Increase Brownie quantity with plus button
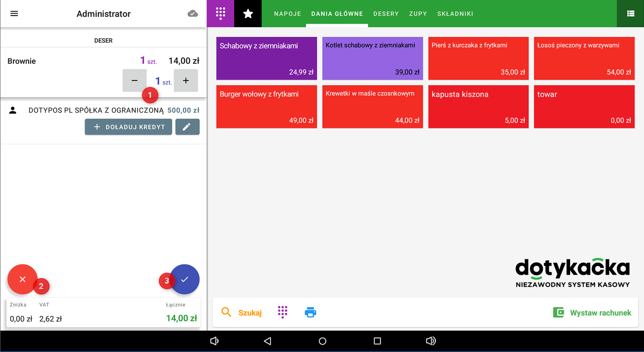 [x=186, y=80]
